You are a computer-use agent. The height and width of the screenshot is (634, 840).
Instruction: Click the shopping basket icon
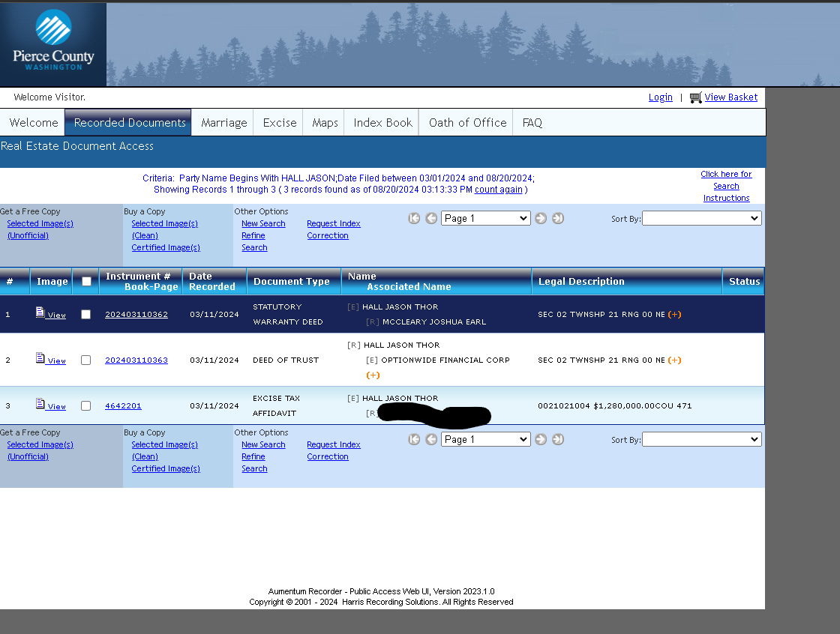tap(695, 97)
